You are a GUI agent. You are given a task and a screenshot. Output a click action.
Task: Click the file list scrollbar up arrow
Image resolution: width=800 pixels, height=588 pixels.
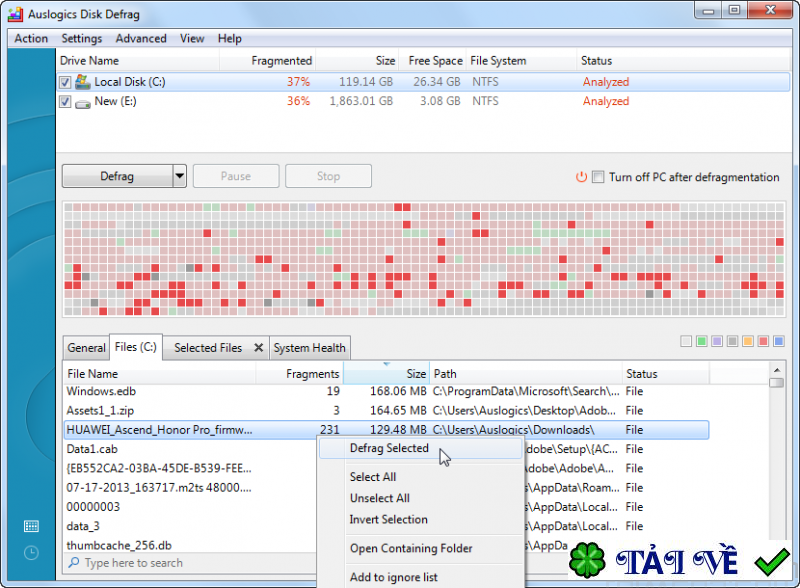pyautogui.click(x=777, y=370)
